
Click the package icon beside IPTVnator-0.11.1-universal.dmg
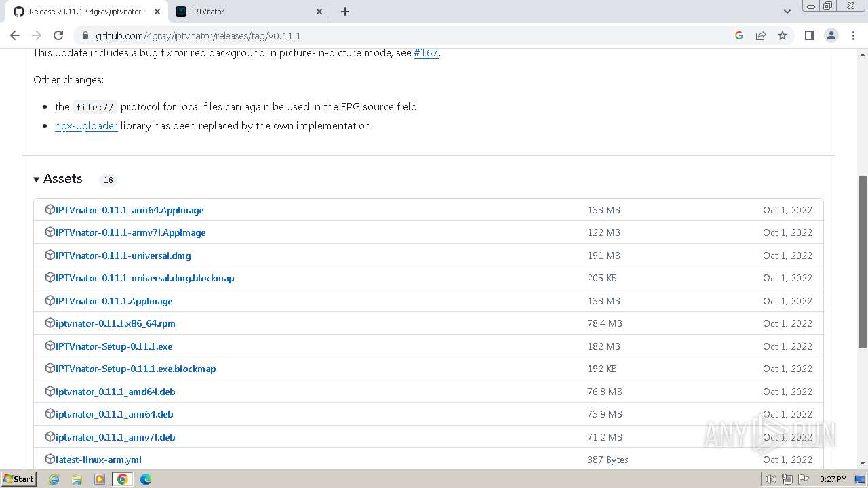[x=50, y=256]
